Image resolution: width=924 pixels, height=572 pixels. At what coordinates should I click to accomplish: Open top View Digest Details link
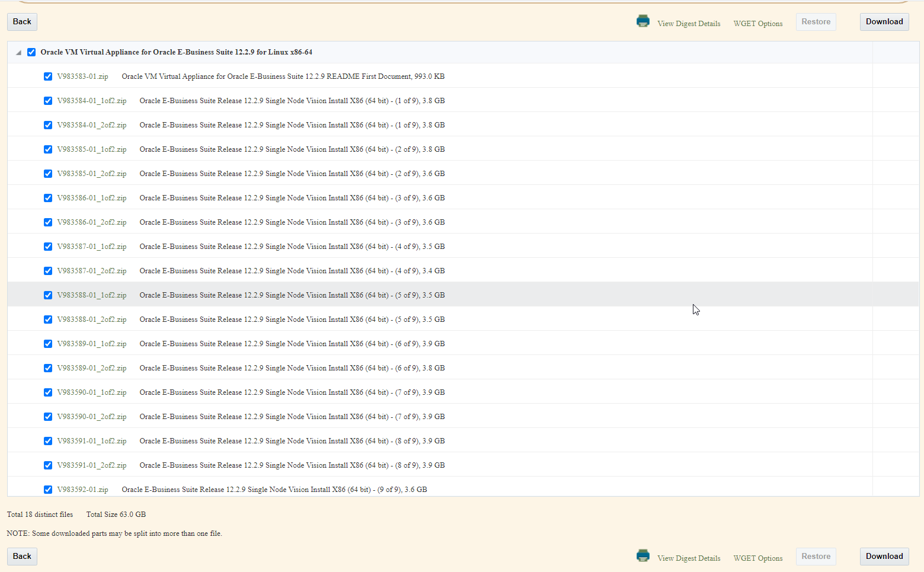(x=689, y=24)
